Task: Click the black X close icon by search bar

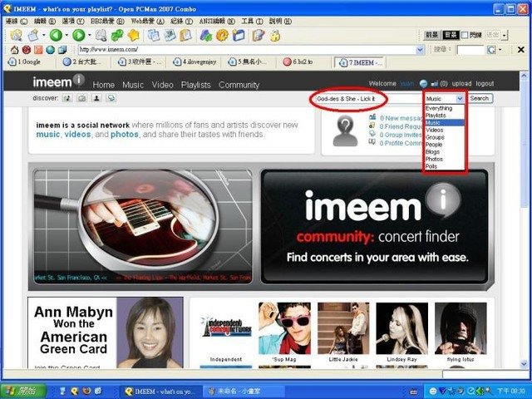Action: point(521,50)
